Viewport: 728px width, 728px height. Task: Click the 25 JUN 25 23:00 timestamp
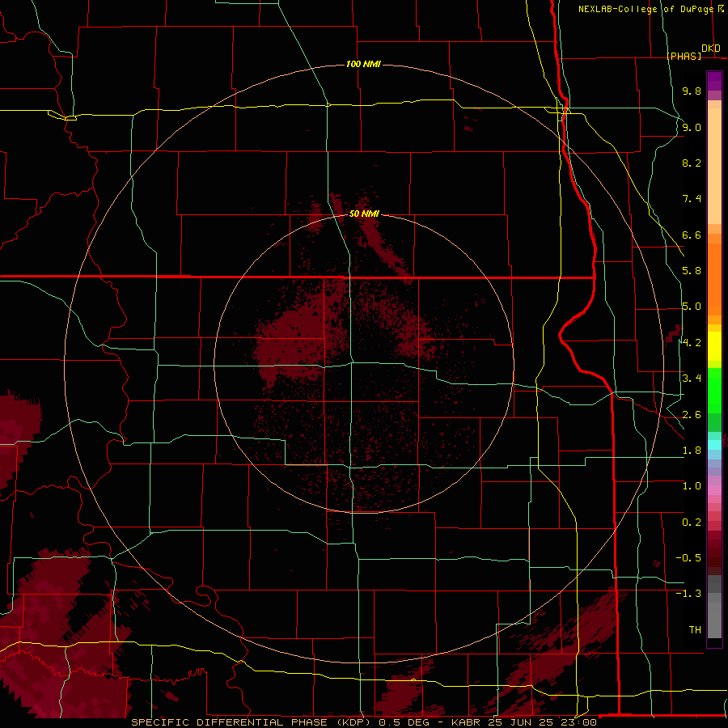[542, 722]
